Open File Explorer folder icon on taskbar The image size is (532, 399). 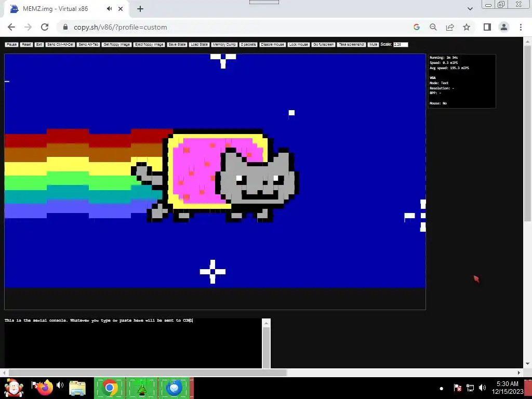77,388
